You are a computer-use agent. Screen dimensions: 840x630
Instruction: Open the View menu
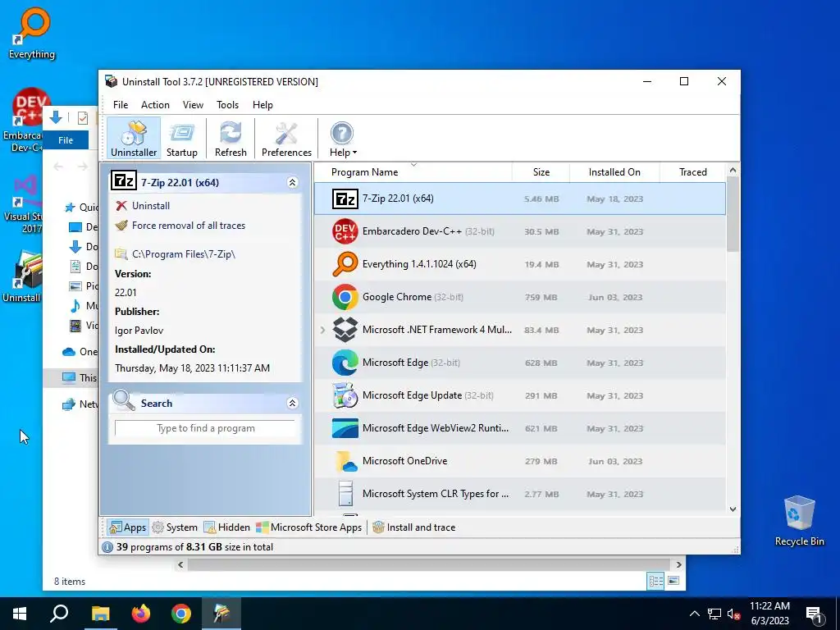coord(193,105)
